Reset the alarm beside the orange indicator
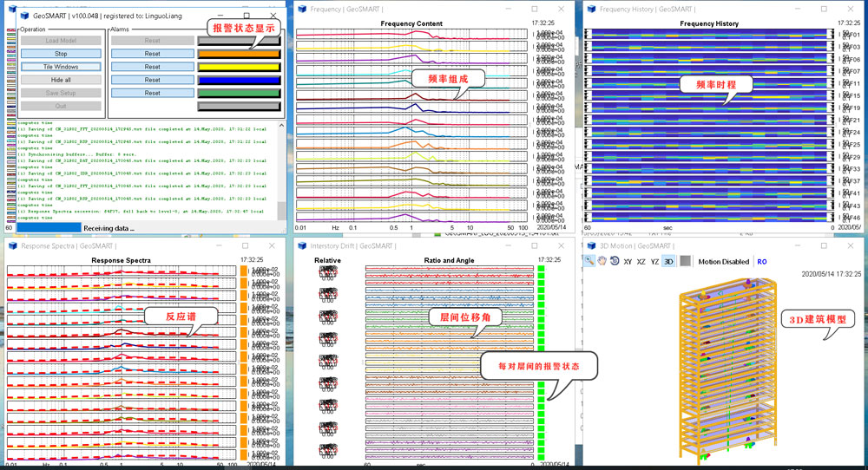Viewport: 868px width, 470px height. 152,54
